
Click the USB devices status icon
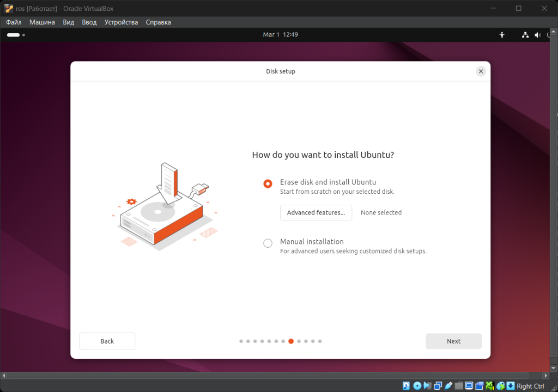[x=448, y=386]
